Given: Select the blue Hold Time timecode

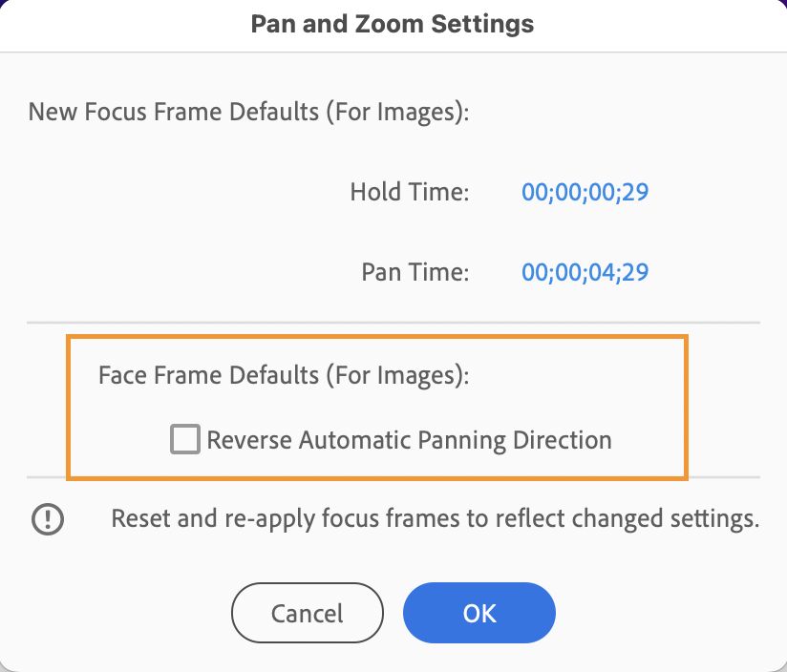Looking at the screenshot, I should pos(585,192).
